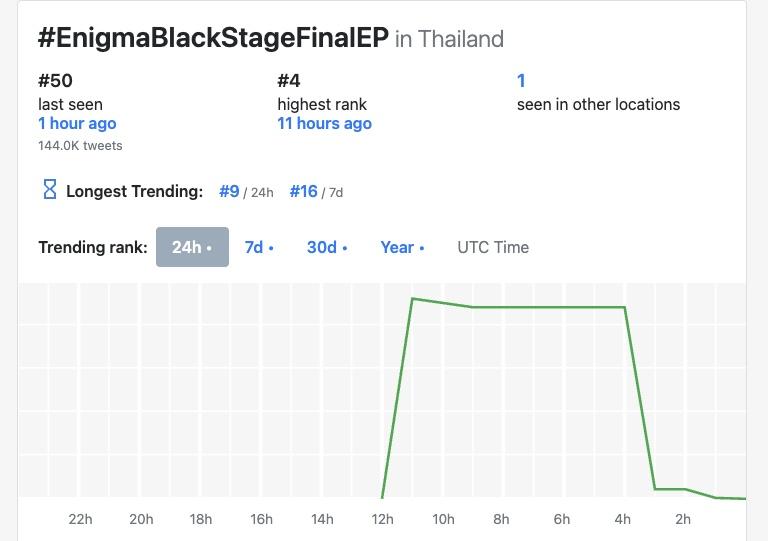Viewport: 768px width, 541px height.
Task: Open the '11 hours ago' highest rank link
Action: click(324, 123)
